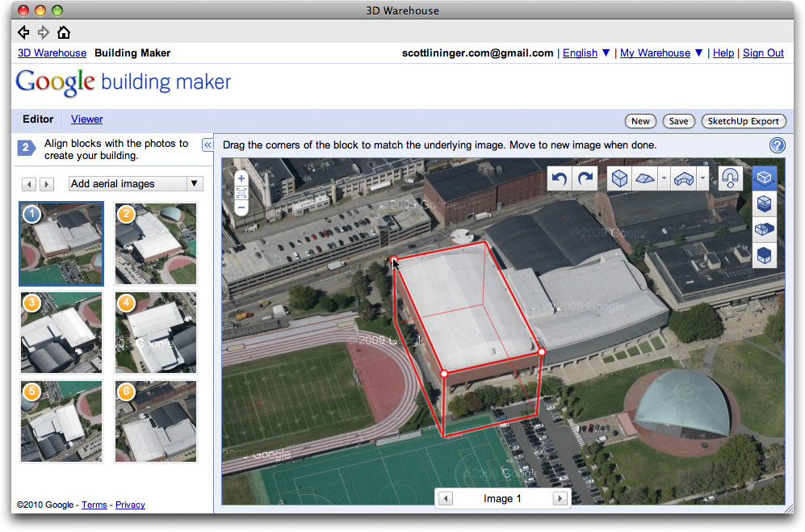The width and height of the screenshot is (805, 532).
Task: Click the Redo arrow in the map toolbar
Action: coord(585,178)
